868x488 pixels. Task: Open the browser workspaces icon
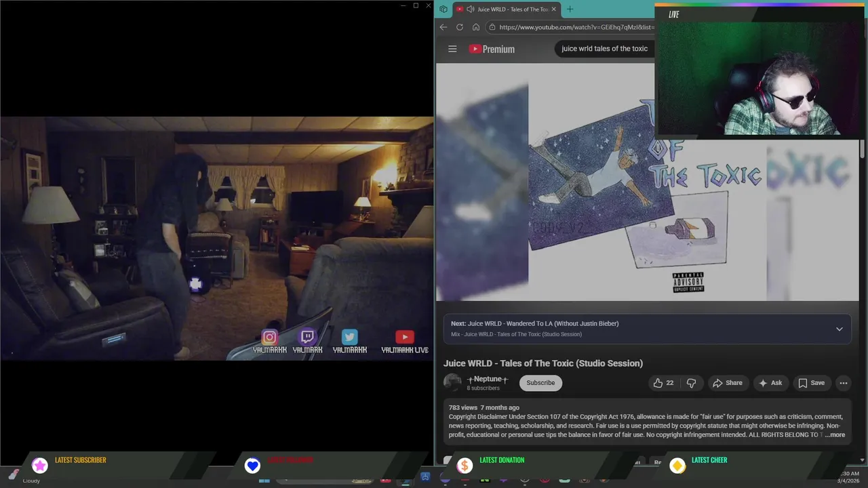pos(443,9)
